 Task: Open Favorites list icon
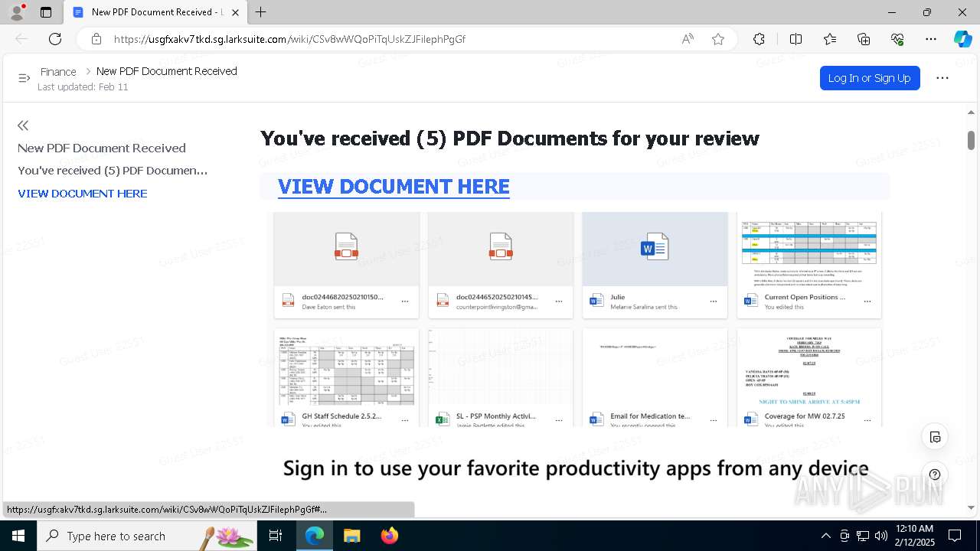pyautogui.click(x=830, y=39)
